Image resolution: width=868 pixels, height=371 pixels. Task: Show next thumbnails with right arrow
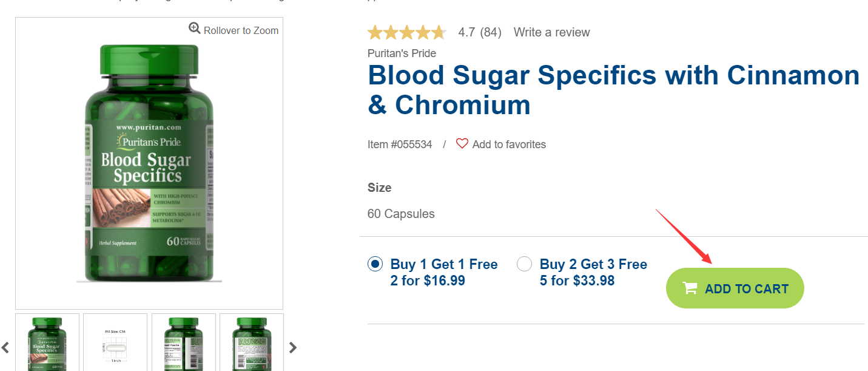click(293, 347)
